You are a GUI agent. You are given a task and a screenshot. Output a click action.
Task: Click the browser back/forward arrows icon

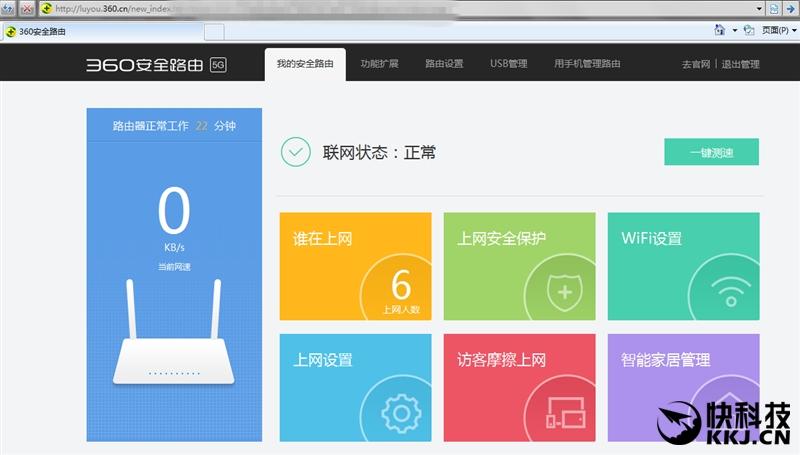[8, 8]
